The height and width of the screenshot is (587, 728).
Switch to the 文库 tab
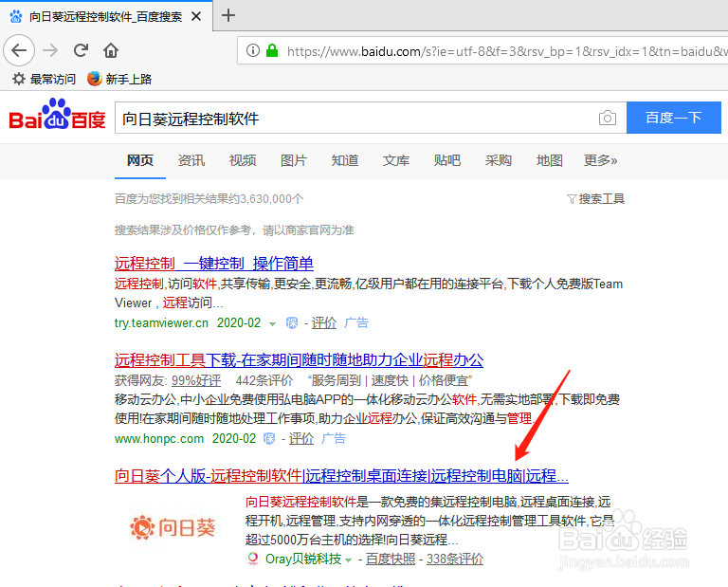[x=396, y=160]
